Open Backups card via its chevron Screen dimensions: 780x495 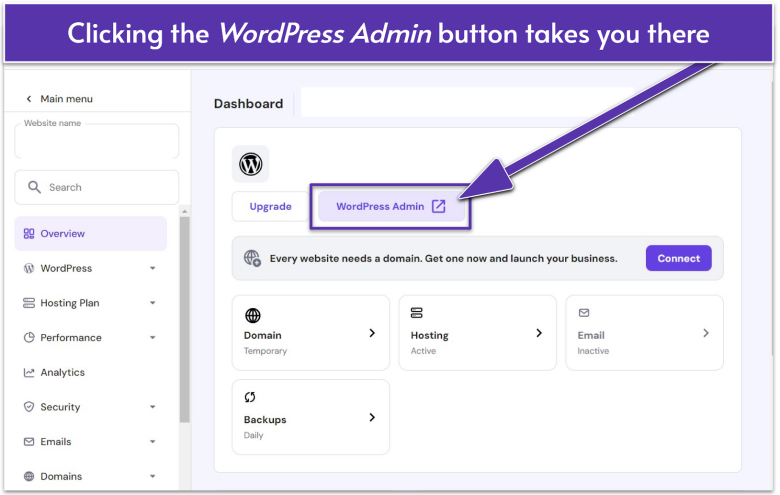[x=372, y=417]
